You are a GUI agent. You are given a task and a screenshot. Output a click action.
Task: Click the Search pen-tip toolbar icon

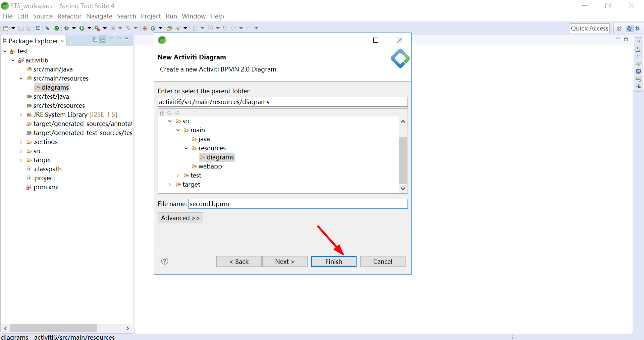tap(178, 28)
